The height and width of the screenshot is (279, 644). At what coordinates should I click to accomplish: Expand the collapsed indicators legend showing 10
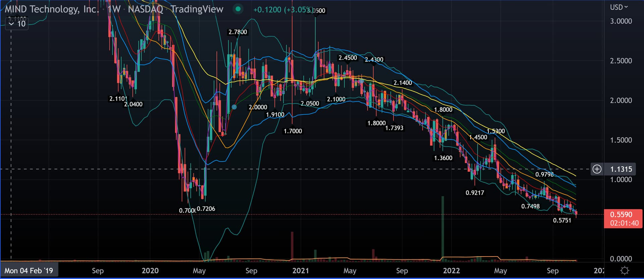17,24
